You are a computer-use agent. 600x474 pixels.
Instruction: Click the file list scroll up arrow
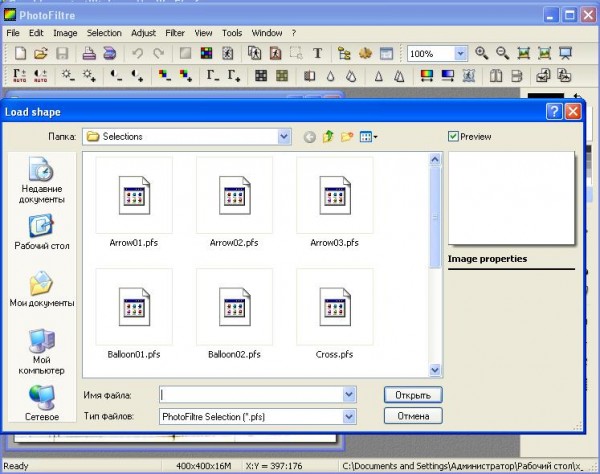click(435, 159)
